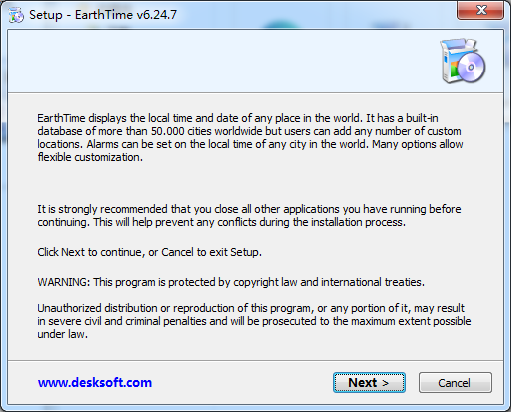This screenshot has width=511, height=412.
Task: Click the text 'Click Next to continue, or Cancel'
Action: (149, 252)
